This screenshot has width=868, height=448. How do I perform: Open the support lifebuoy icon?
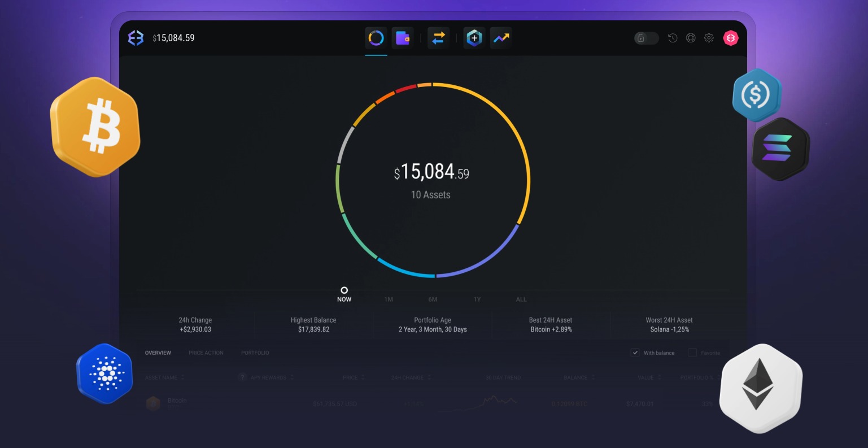690,37
